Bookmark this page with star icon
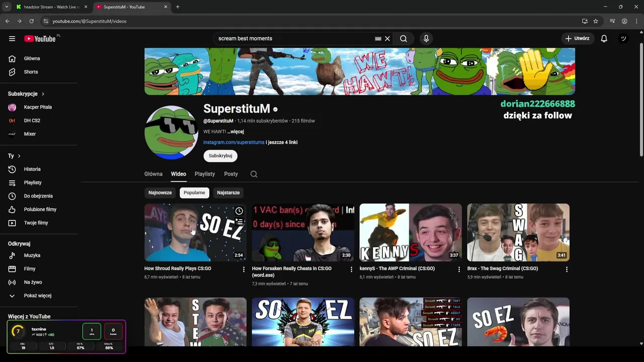 [x=596, y=21]
